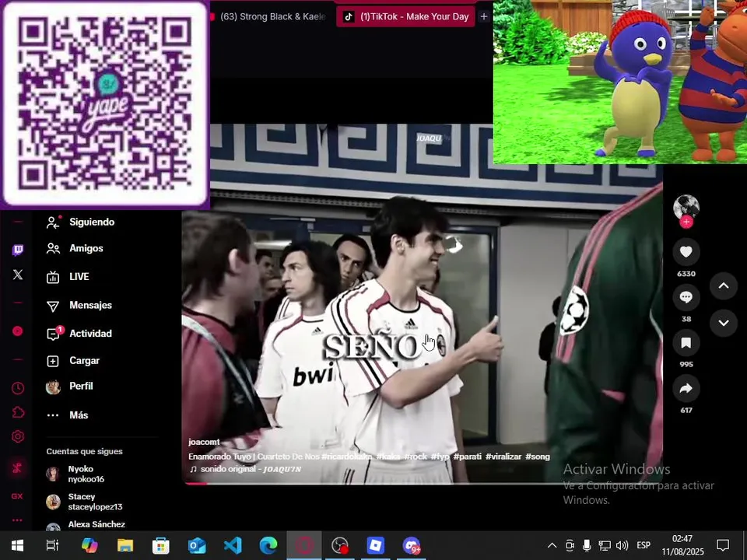Open Perfil in the TikTok menu
747x560 pixels.
pos(70,387)
